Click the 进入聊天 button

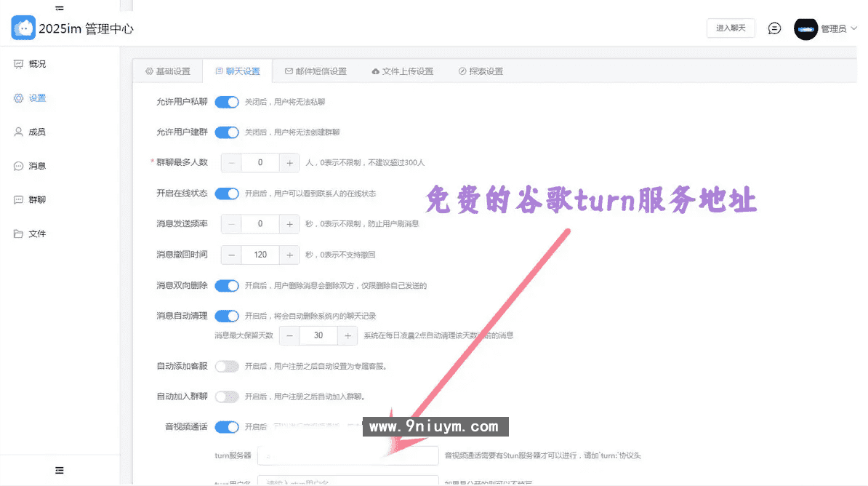pyautogui.click(x=731, y=28)
